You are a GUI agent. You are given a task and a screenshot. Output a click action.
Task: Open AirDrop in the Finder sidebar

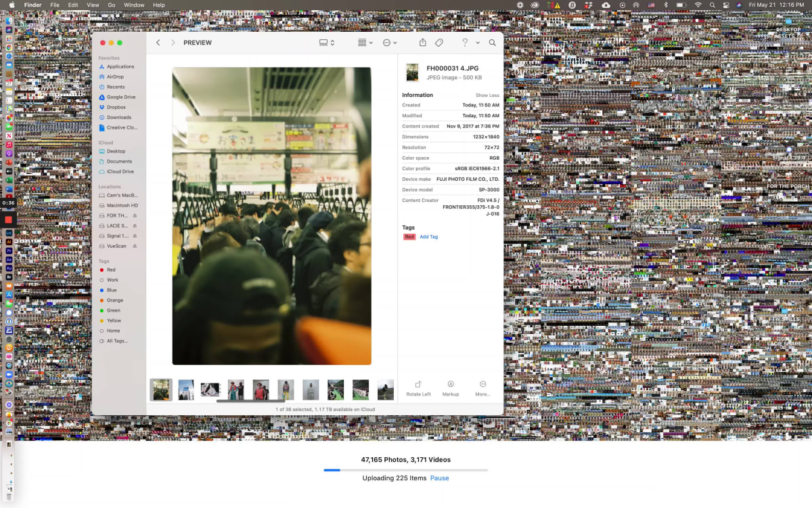(115, 77)
